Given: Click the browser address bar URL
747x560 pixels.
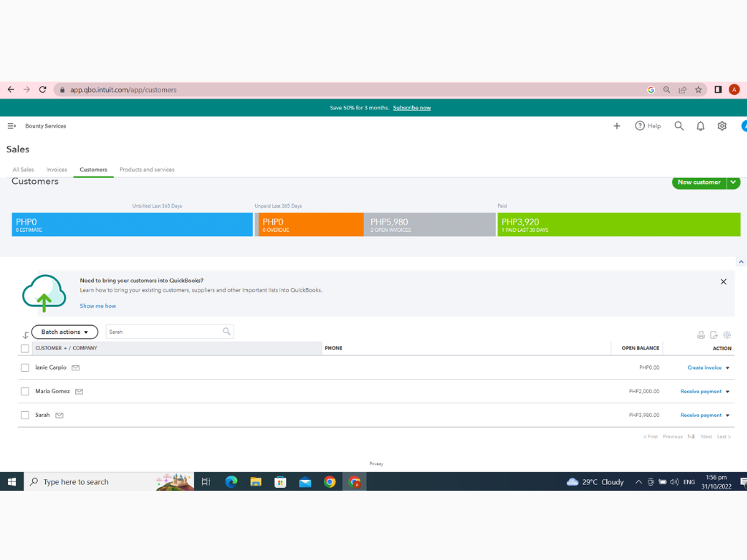Looking at the screenshot, I should 123,90.
